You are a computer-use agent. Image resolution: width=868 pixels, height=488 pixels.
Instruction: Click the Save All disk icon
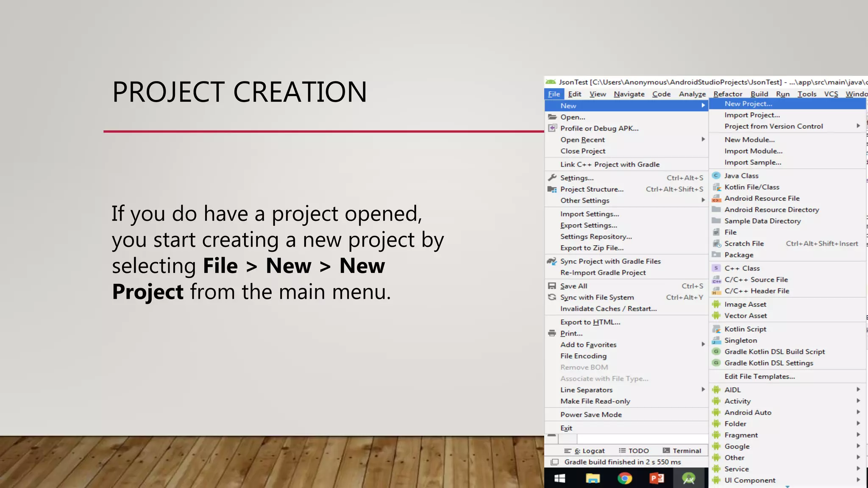point(552,286)
